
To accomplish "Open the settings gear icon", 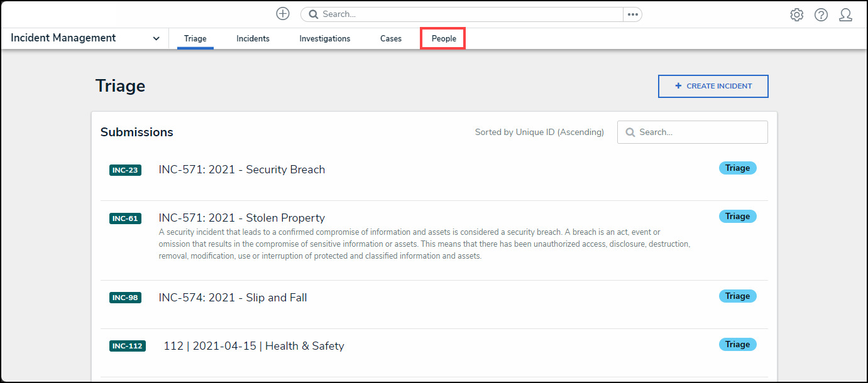I will coord(797,15).
